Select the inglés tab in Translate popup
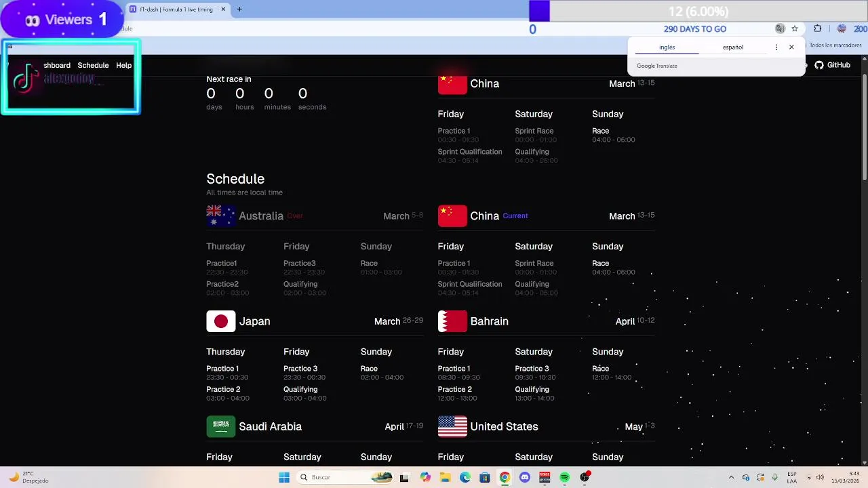 point(667,47)
